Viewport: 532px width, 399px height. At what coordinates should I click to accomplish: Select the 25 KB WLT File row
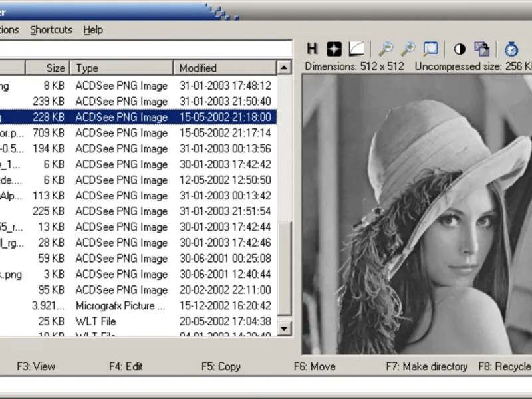[138, 321]
